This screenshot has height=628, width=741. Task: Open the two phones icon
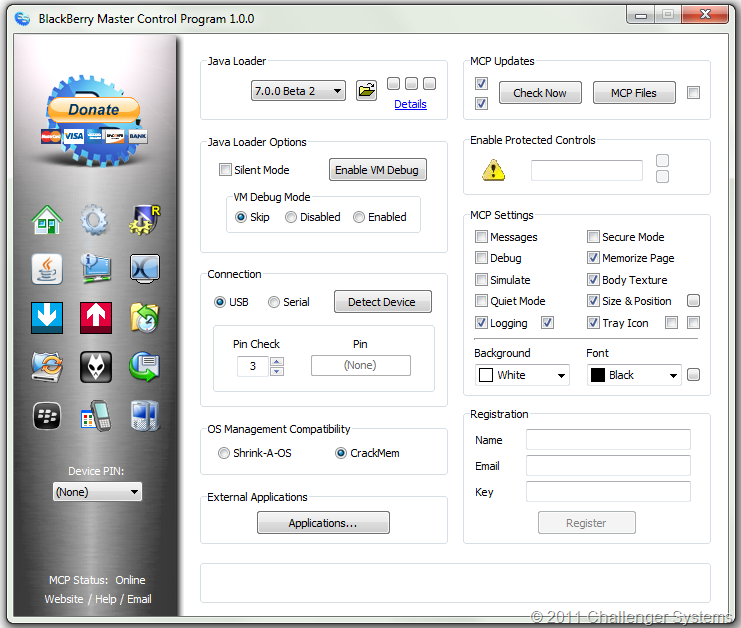tap(145, 416)
